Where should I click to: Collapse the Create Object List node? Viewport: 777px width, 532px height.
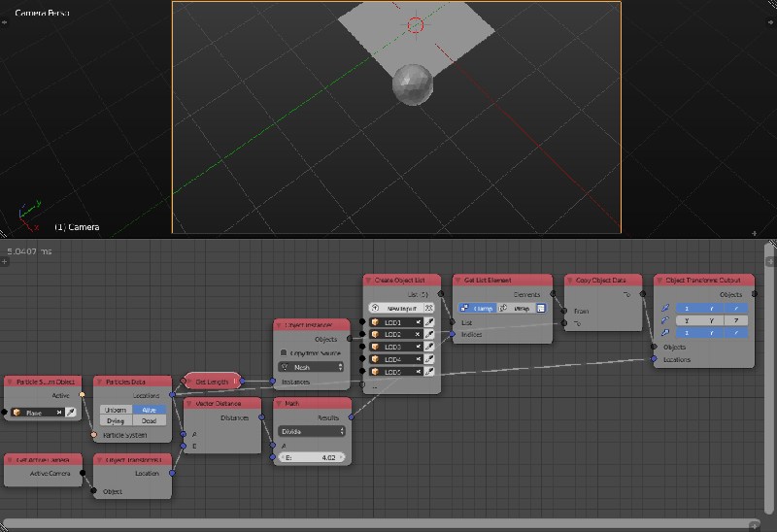pos(368,281)
